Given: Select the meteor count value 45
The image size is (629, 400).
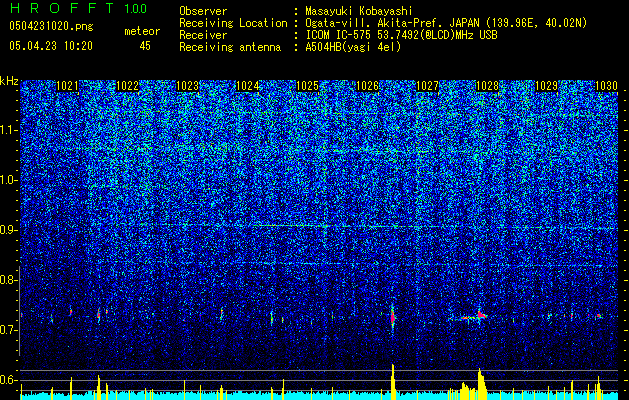Looking at the screenshot, I should 145,46.
